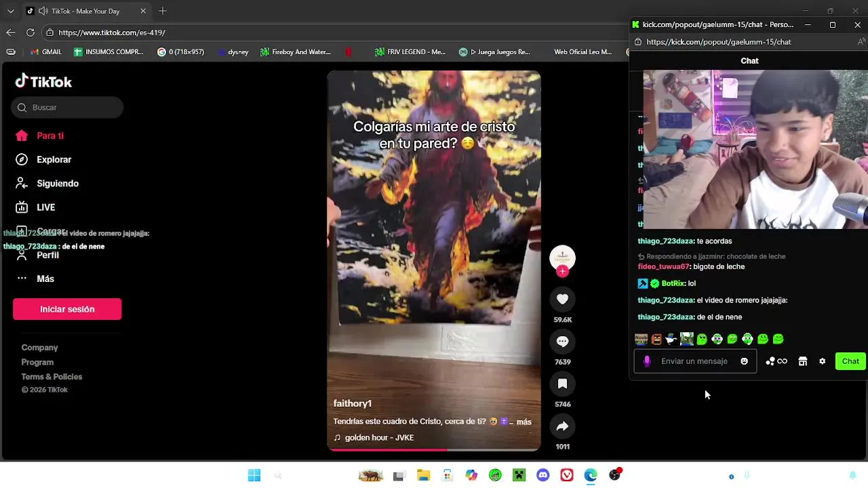Reload the TikTok page

pyautogui.click(x=31, y=33)
